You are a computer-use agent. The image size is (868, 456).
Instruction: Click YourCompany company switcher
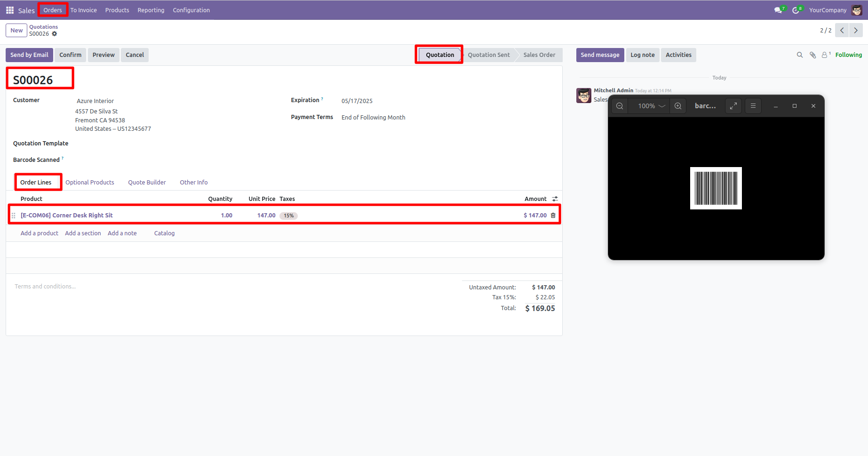[828, 10]
